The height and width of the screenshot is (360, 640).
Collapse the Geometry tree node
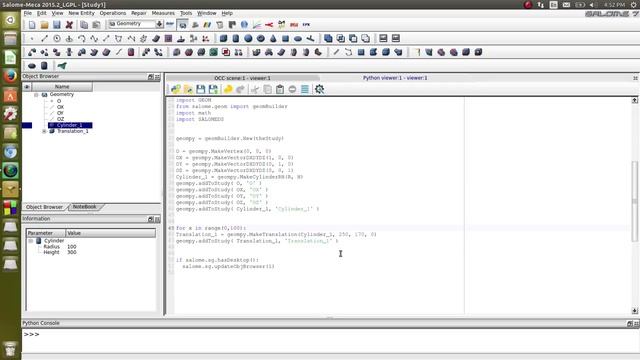(36, 95)
